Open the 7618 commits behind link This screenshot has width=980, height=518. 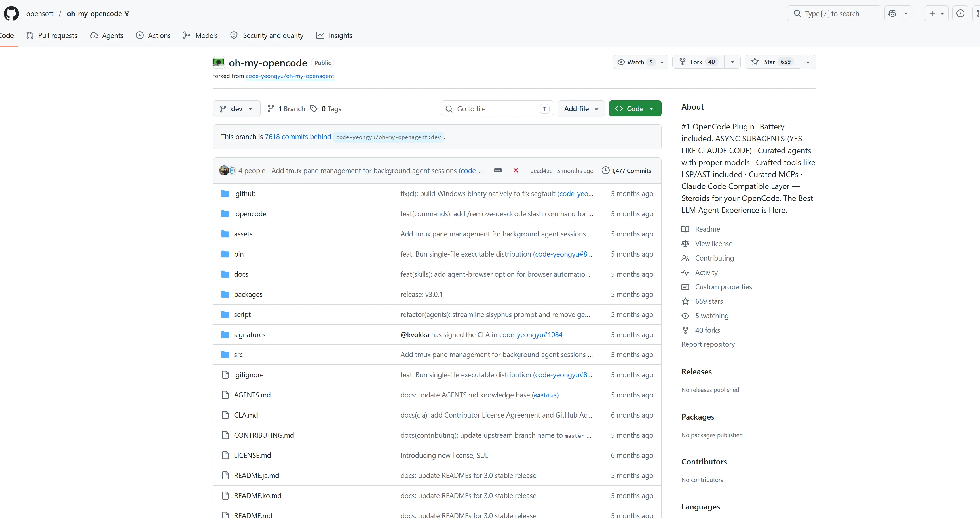tap(298, 137)
